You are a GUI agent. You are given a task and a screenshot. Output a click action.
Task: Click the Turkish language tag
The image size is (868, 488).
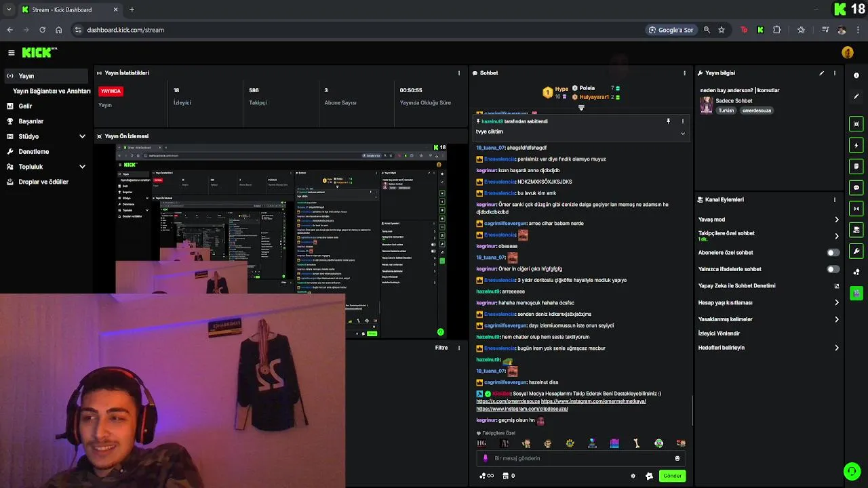point(726,110)
